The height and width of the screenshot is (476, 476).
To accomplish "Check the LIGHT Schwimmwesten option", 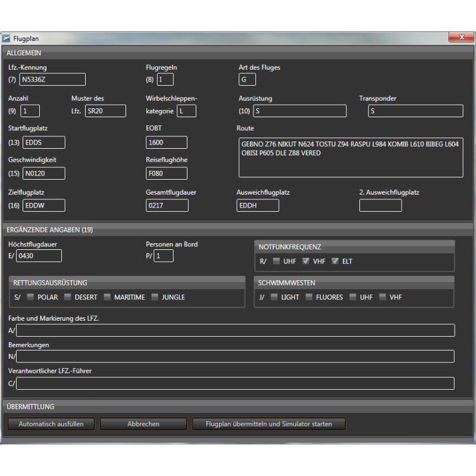I will [x=274, y=297].
